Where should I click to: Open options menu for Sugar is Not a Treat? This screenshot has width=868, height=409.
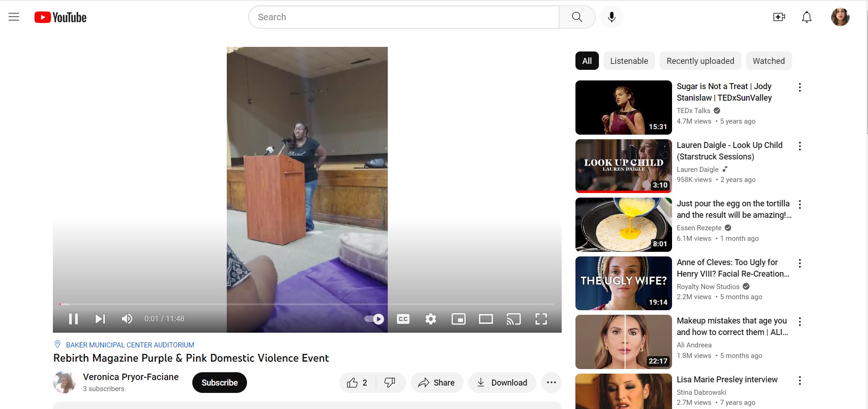pyautogui.click(x=800, y=87)
